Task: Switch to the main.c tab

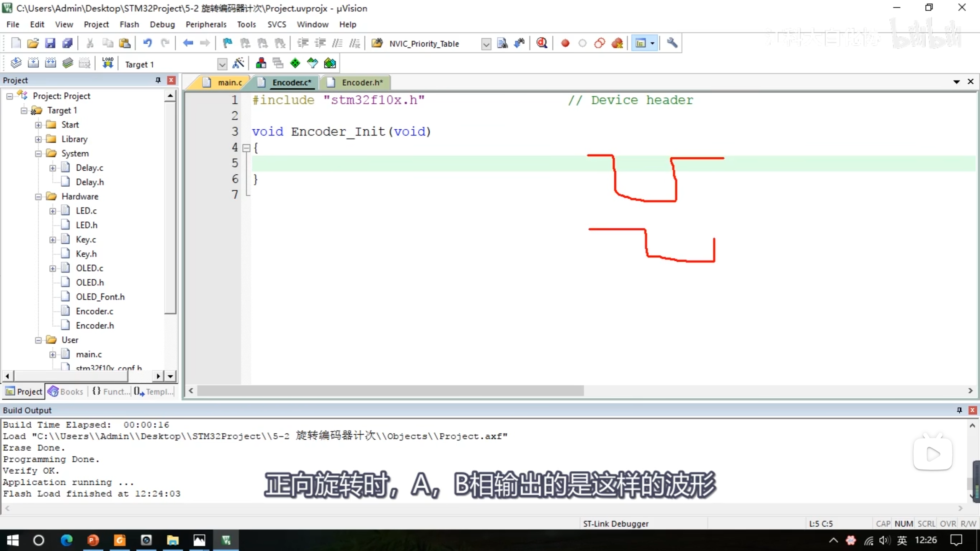Action: click(x=229, y=83)
